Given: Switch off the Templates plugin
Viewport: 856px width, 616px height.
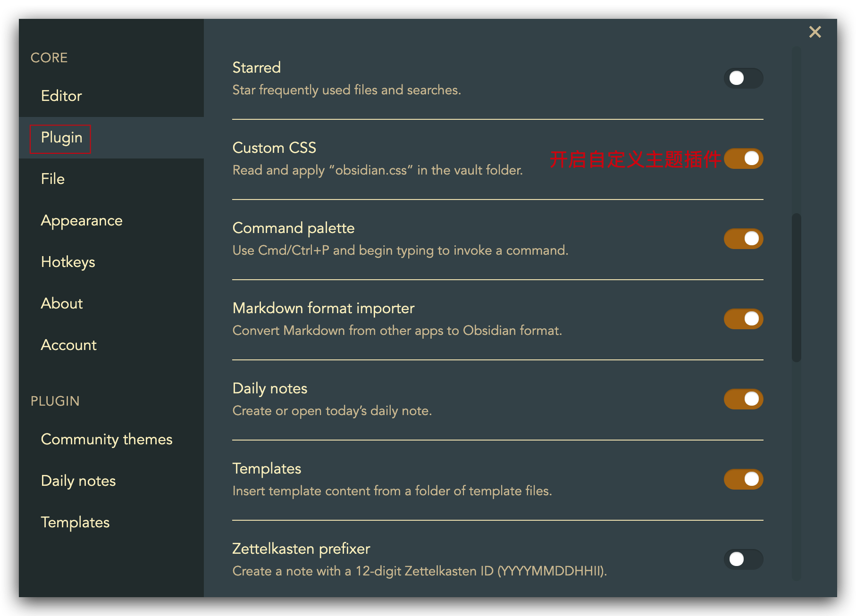Looking at the screenshot, I should point(743,479).
